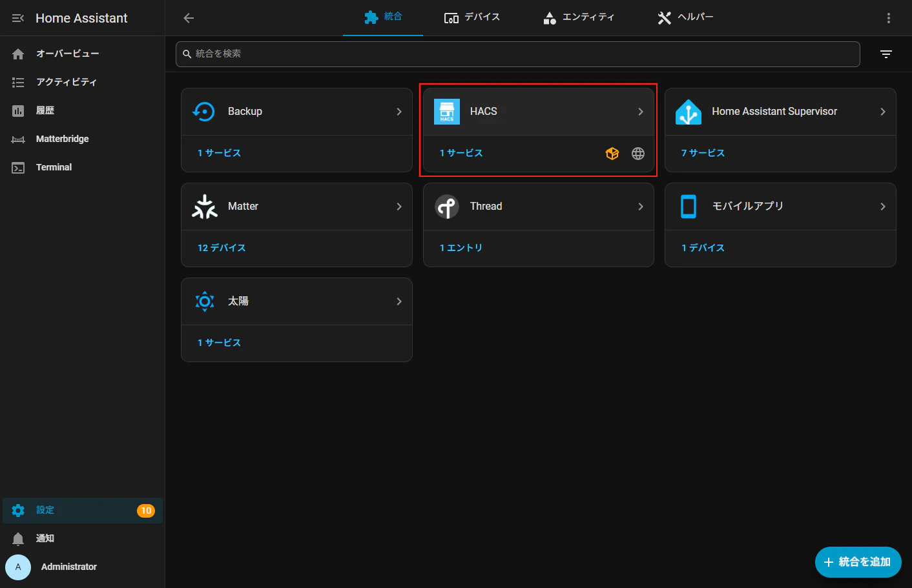Open HACS's 1 サービス link
The height and width of the screenshot is (588, 912).
pos(461,154)
